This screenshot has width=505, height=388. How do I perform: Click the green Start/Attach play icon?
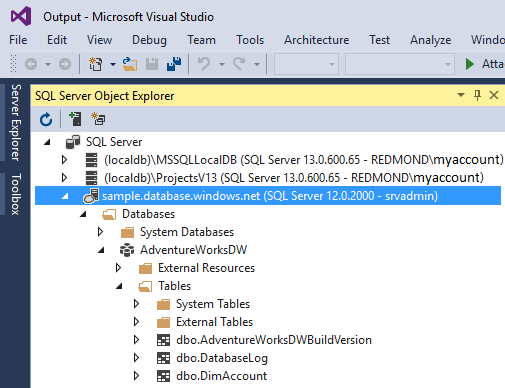point(470,64)
